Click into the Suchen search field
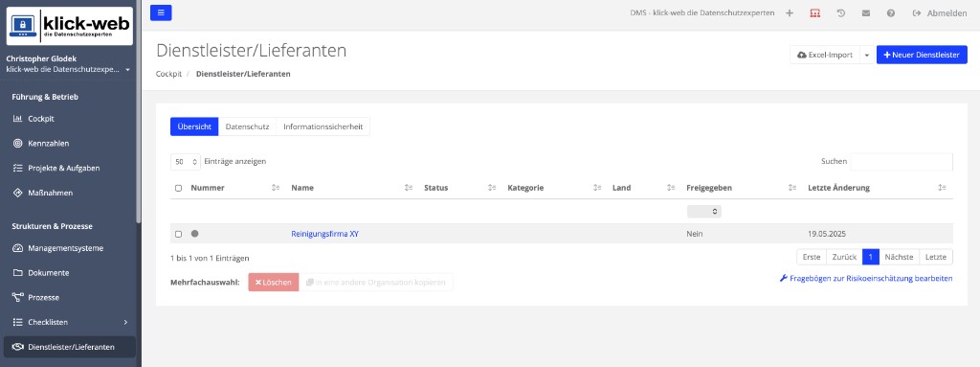 [x=902, y=162]
